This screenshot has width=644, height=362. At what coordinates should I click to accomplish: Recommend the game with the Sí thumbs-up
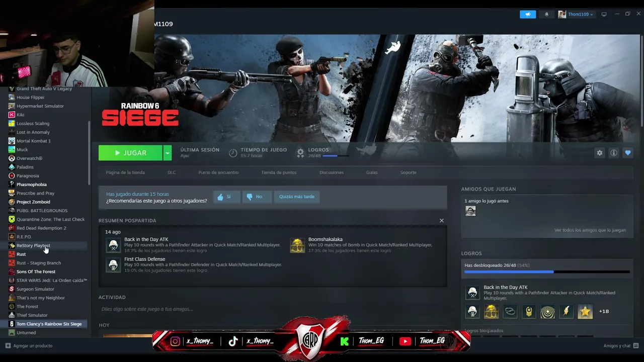[x=226, y=197]
